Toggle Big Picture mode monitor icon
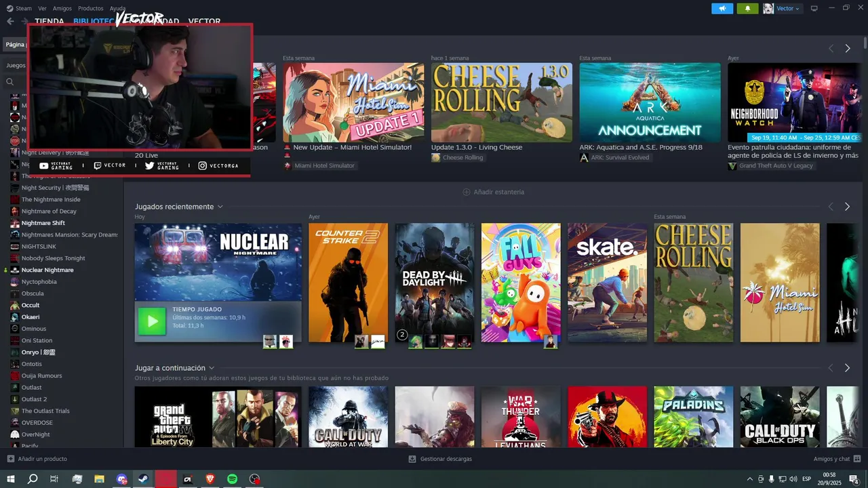Image resolution: width=868 pixels, height=488 pixels. [814, 8]
